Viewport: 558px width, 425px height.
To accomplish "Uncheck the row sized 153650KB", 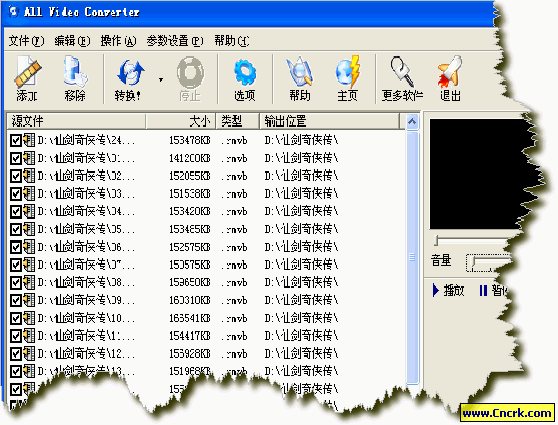I will (16, 283).
